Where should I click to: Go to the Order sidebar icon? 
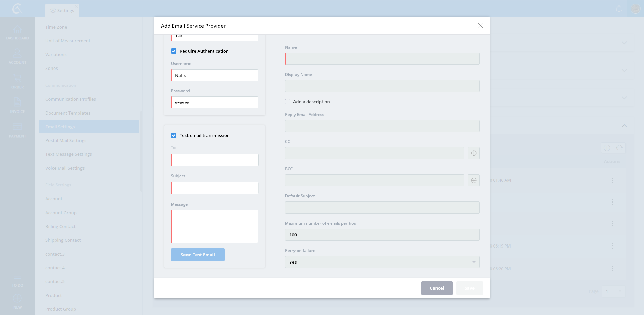coord(17,81)
